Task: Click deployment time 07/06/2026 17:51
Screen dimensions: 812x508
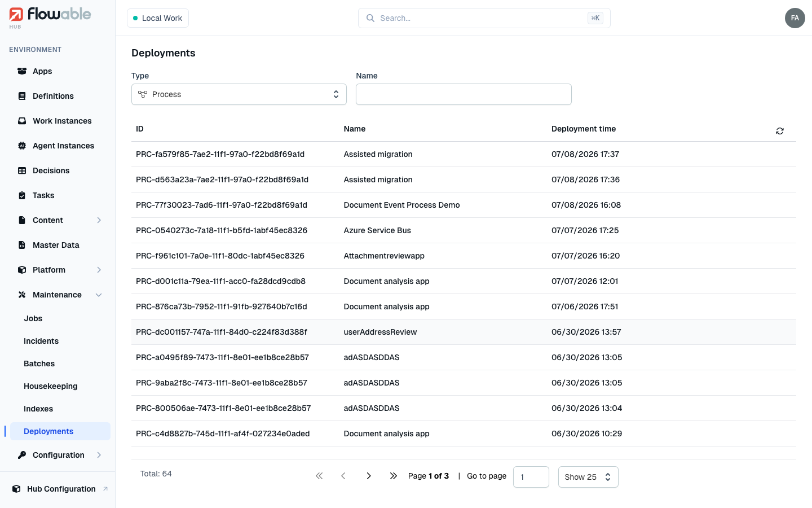Action: pyautogui.click(x=585, y=306)
